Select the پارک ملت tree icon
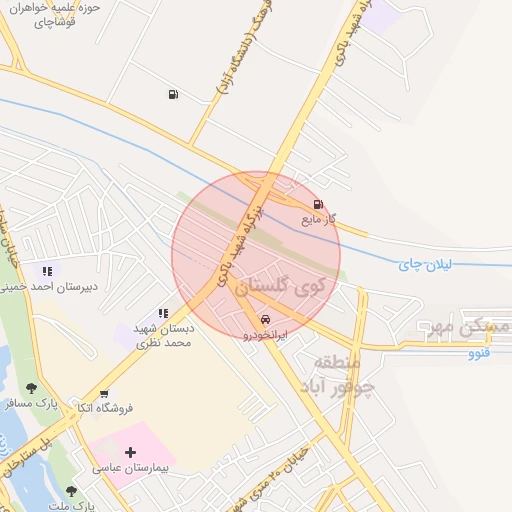This screenshot has width=512, height=512. click(71, 491)
